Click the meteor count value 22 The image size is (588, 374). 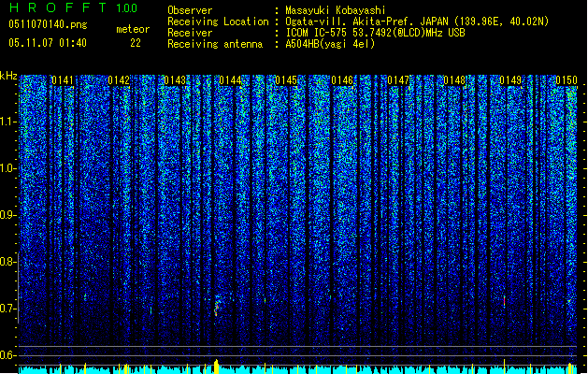[136, 43]
